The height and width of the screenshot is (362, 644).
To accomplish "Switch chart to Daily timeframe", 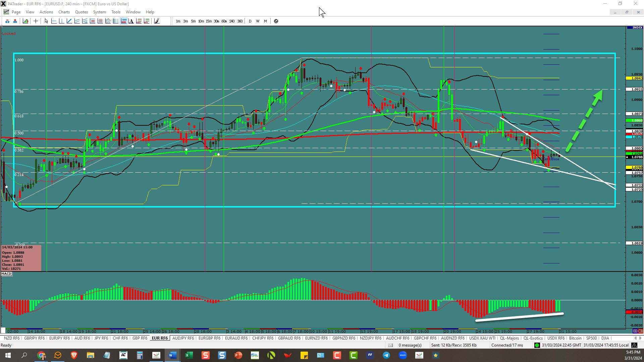I will [x=250, y=21].
